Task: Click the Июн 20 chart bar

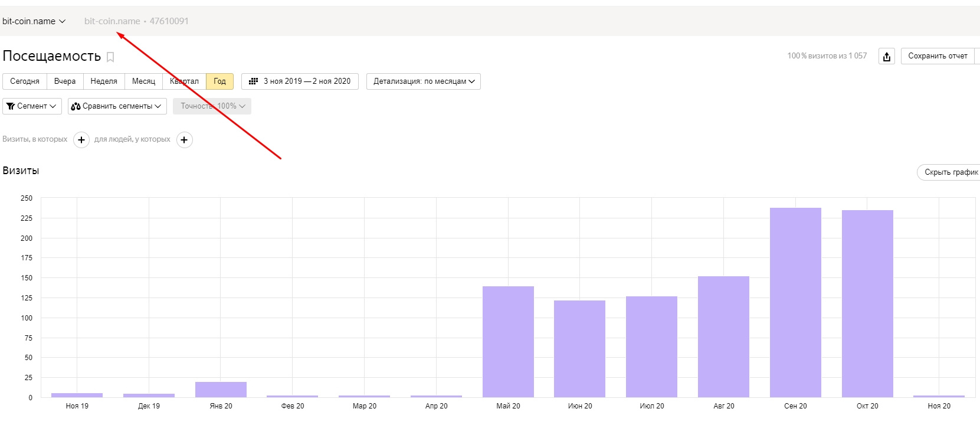Action: (x=579, y=349)
